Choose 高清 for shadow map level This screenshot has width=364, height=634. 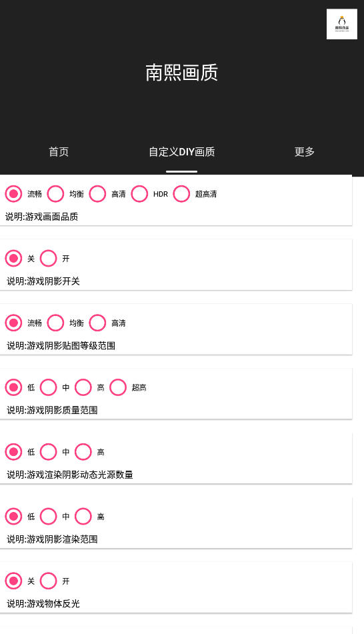click(97, 323)
